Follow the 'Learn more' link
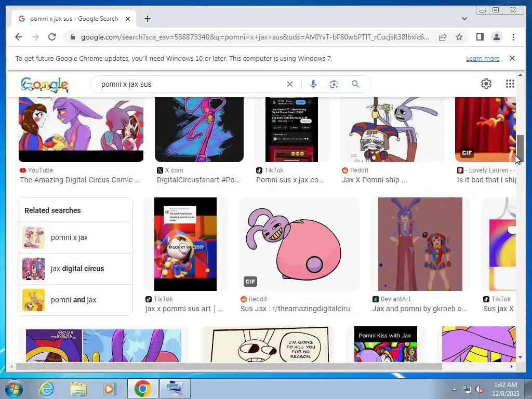 coord(483,58)
